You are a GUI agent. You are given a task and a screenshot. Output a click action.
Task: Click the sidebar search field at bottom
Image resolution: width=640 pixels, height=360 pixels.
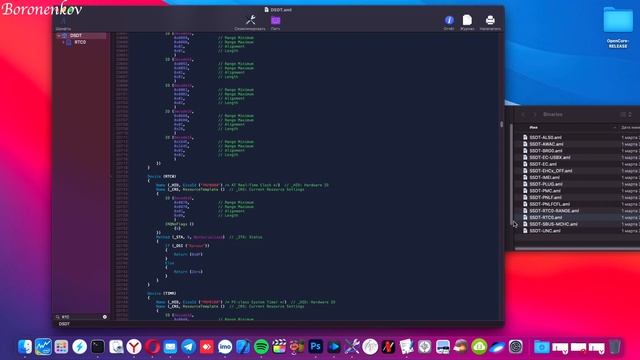click(x=81, y=317)
